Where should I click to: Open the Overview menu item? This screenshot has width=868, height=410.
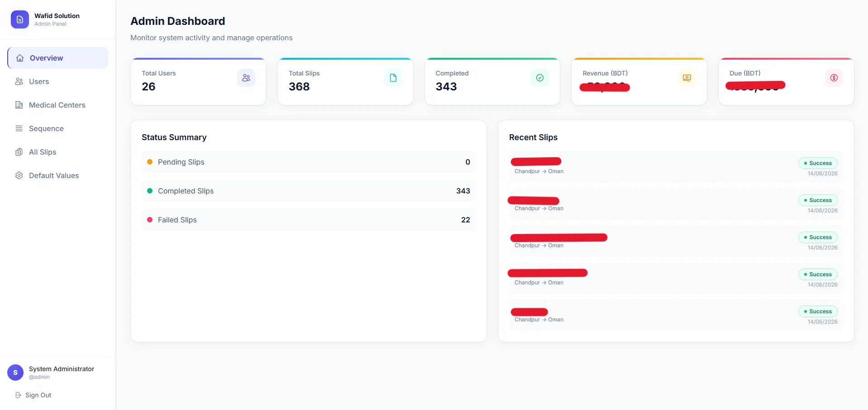58,58
